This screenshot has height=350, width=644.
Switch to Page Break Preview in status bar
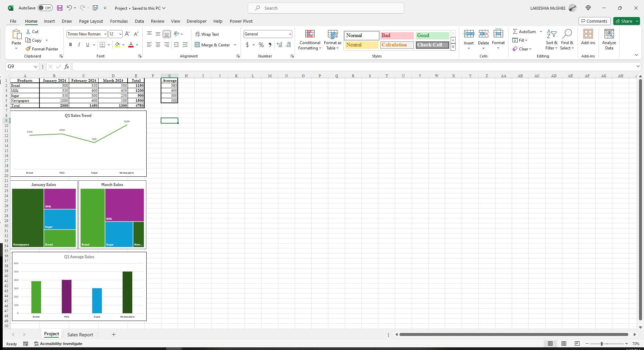[577, 344]
